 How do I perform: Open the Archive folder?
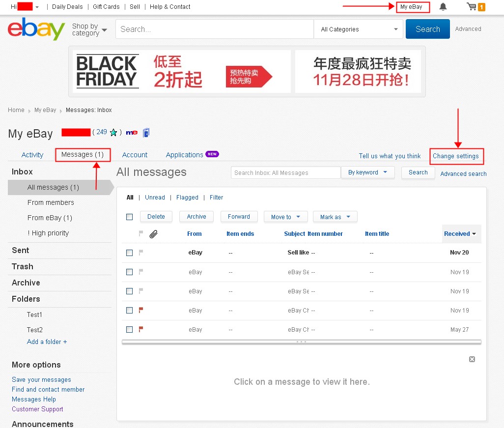(26, 283)
